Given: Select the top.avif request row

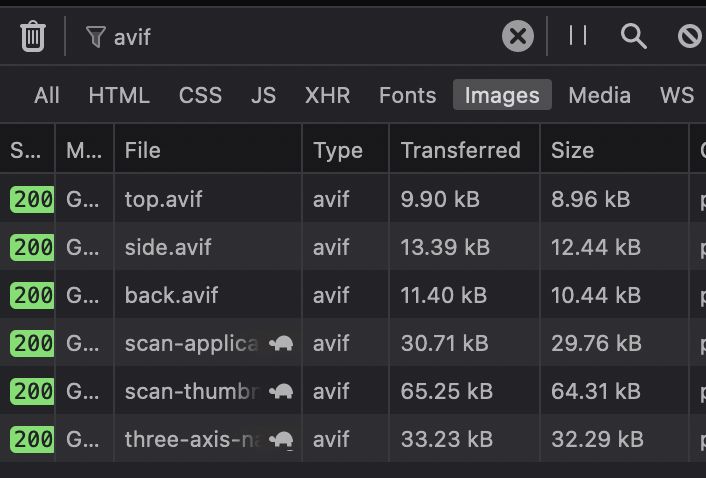Looking at the screenshot, I should [x=353, y=199].
